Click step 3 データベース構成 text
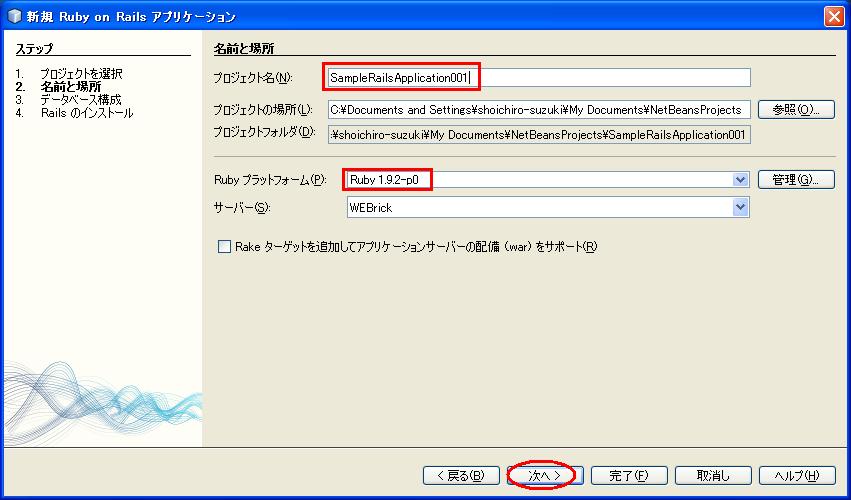This screenshot has height=500, width=851. click(81, 99)
